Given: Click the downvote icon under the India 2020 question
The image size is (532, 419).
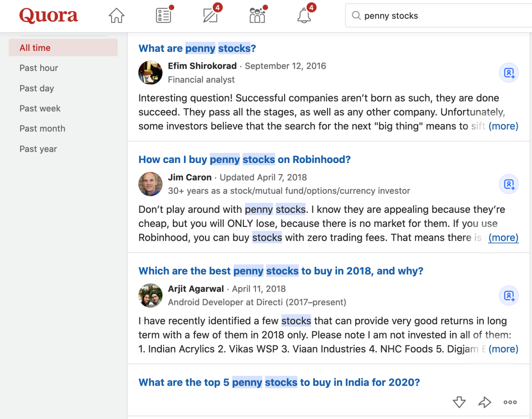Looking at the screenshot, I should coord(459,402).
